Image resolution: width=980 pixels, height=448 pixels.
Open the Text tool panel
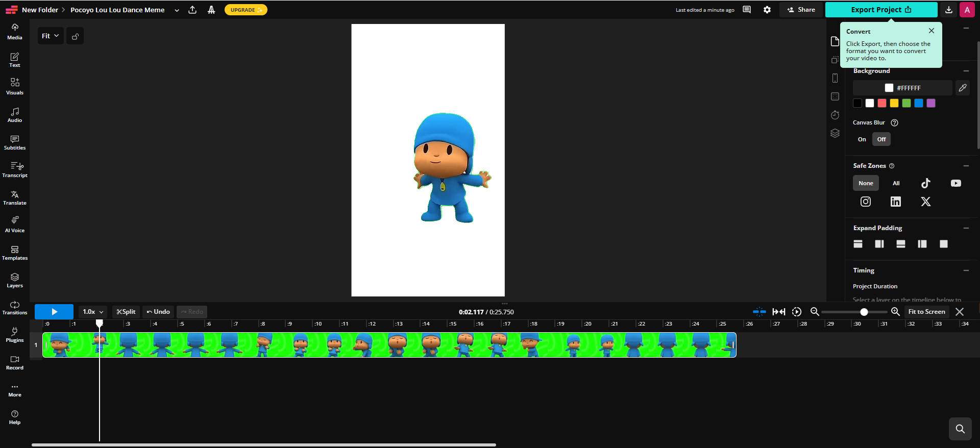pyautogui.click(x=14, y=59)
